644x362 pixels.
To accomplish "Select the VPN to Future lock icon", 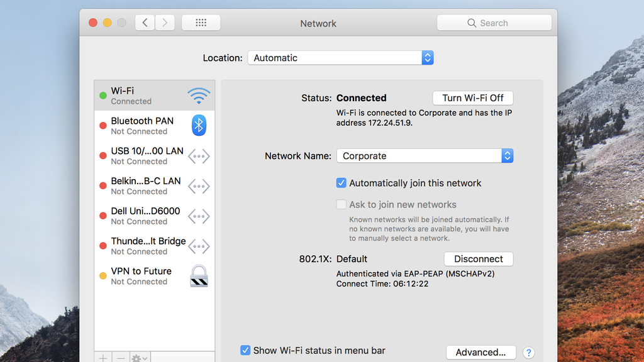I will click(198, 276).
